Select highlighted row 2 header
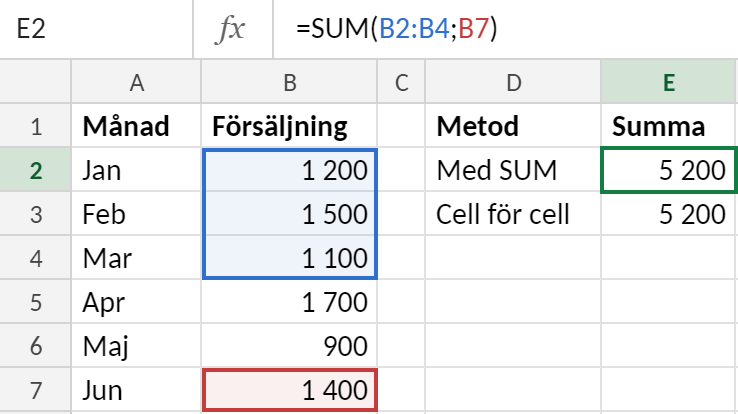 tap(35, 169)
